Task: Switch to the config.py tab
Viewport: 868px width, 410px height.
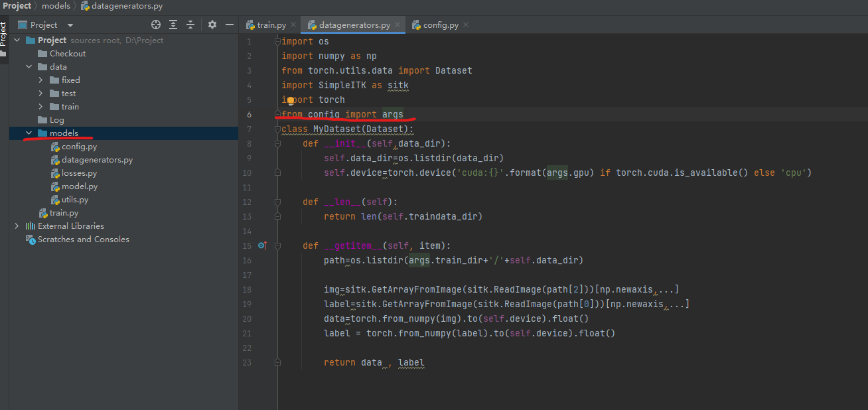Action: click(440, 25)
